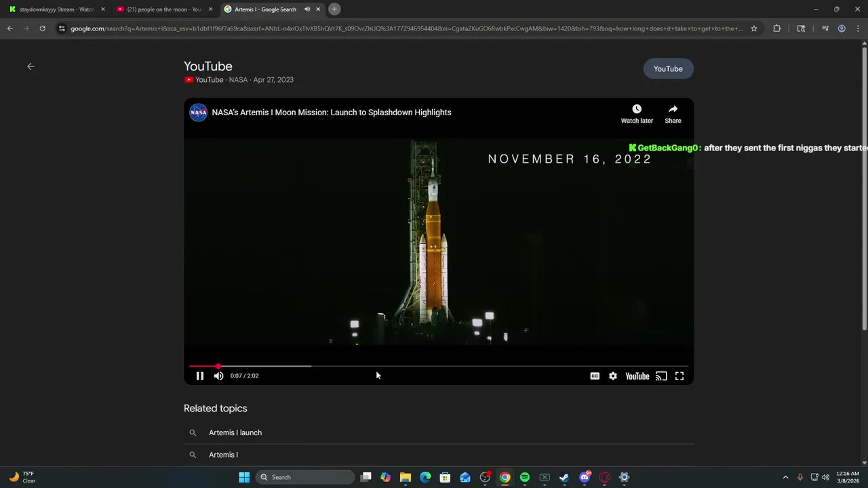Open Microsoft Store from the taskbar
This screenshot has height=488, width=868.
tap(445, 477)
